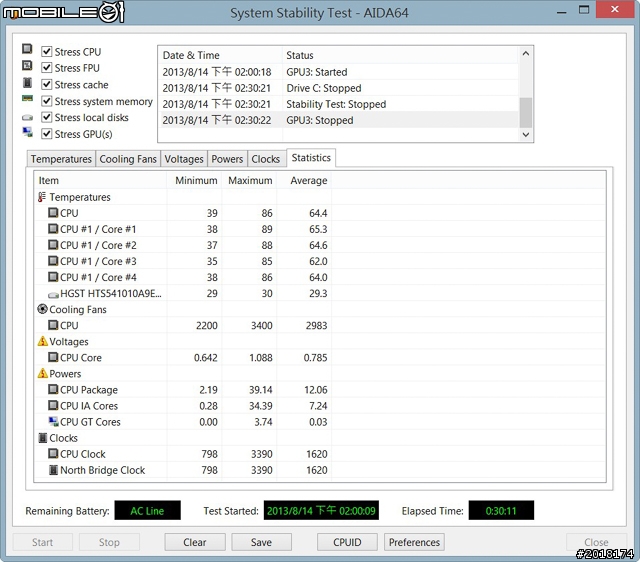Select the 'GPU3: Started' log entry
This screenshot has height=562, width=640.
(339, 72)
